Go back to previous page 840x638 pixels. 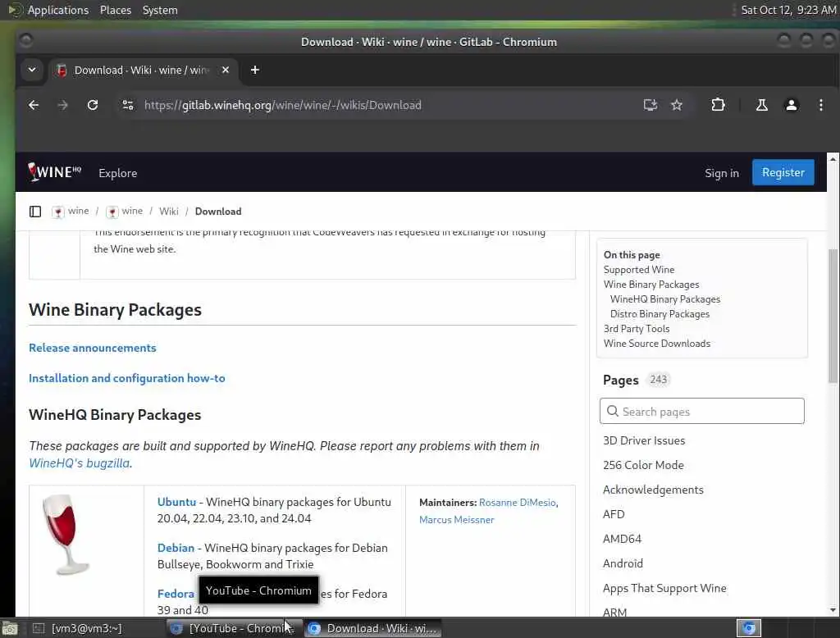tap(34, 105)
